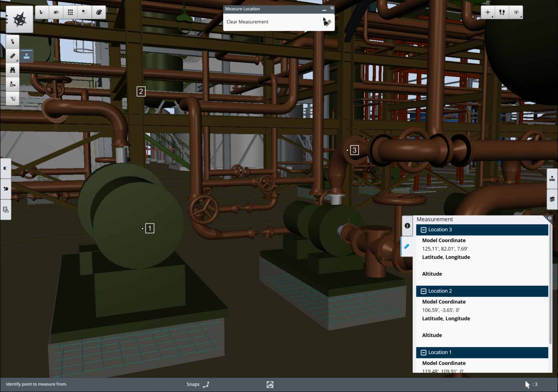Image resolution: width=558 pixels, height=392 pixels.
Task: Open Measure Location dialog gear settings
Action: [332, 8]
